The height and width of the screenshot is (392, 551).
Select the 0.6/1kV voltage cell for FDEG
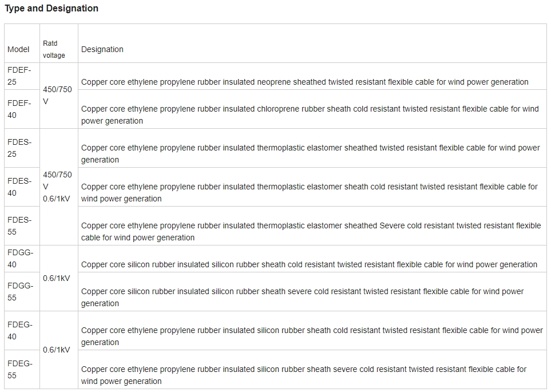(59, 350)
